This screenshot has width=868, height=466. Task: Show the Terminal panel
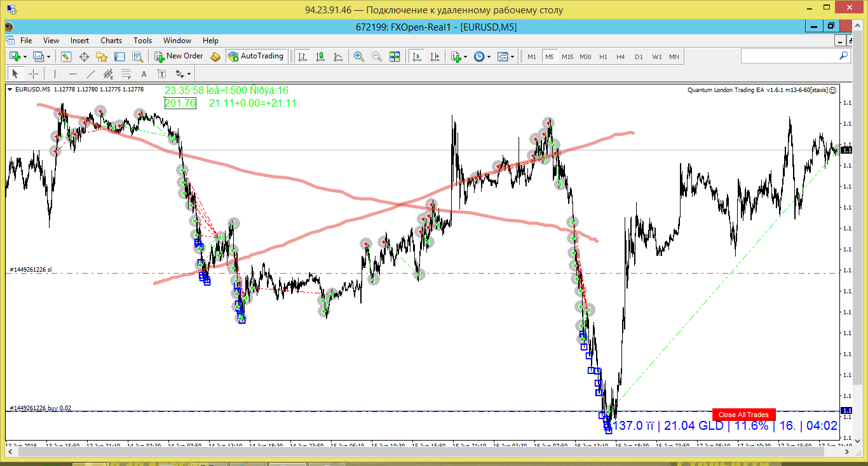pyautogui.click(x=119, y=57)
